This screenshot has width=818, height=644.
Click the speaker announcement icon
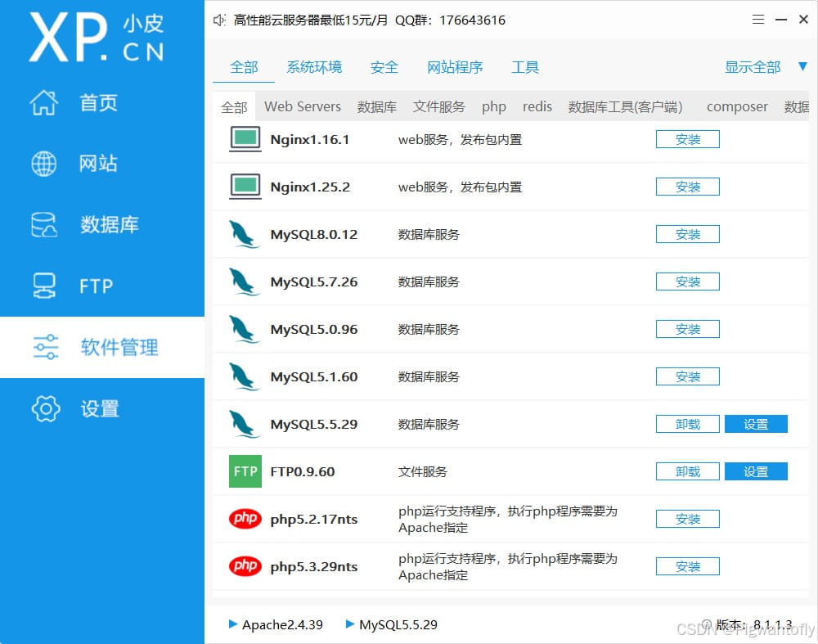click(x=219, y=20)
